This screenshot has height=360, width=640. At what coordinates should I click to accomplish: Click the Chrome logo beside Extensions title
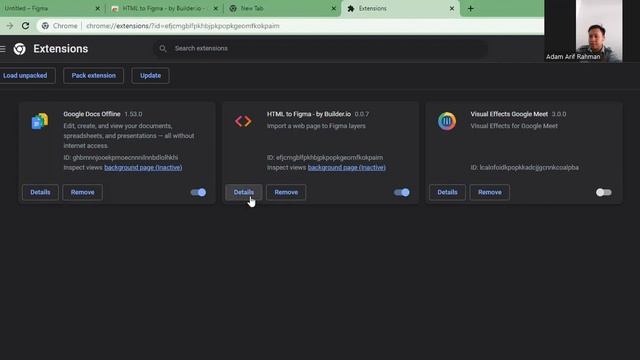pyautogui.click(x=20, y=49)
